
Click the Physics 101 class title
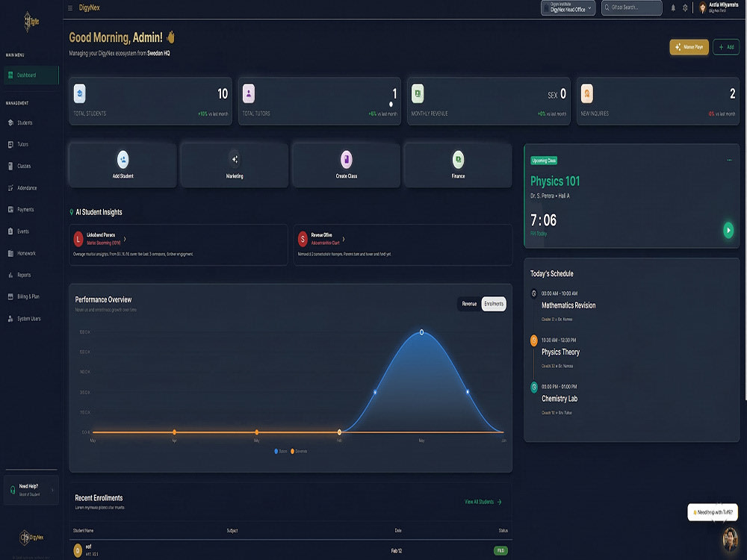(x=555, y=181)
